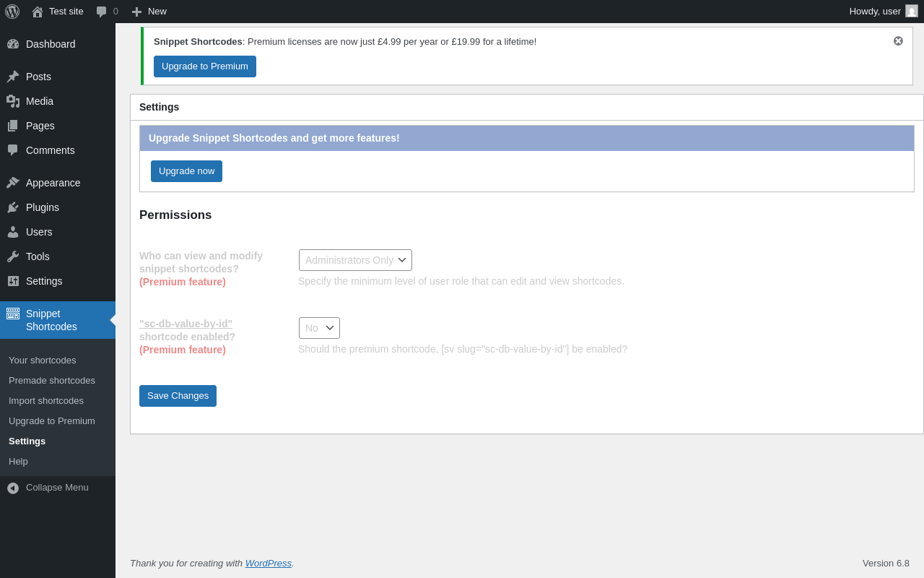
Task: Go to Pages menu
Action: pyautogui.click(x=40, y=126)
